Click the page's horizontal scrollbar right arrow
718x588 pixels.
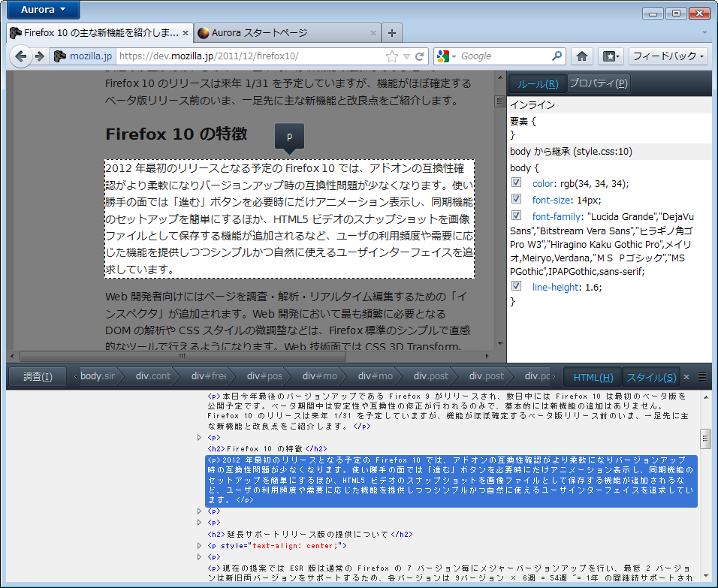click(487, 356)
